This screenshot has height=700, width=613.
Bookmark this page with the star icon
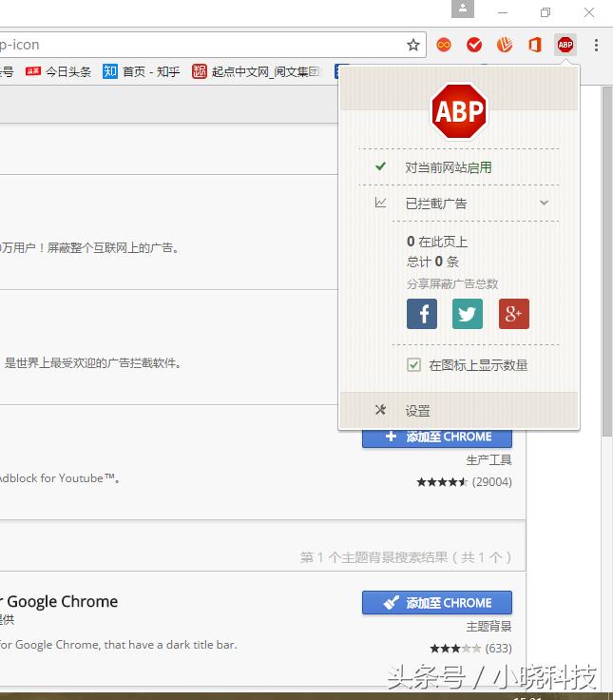point(413,45)
